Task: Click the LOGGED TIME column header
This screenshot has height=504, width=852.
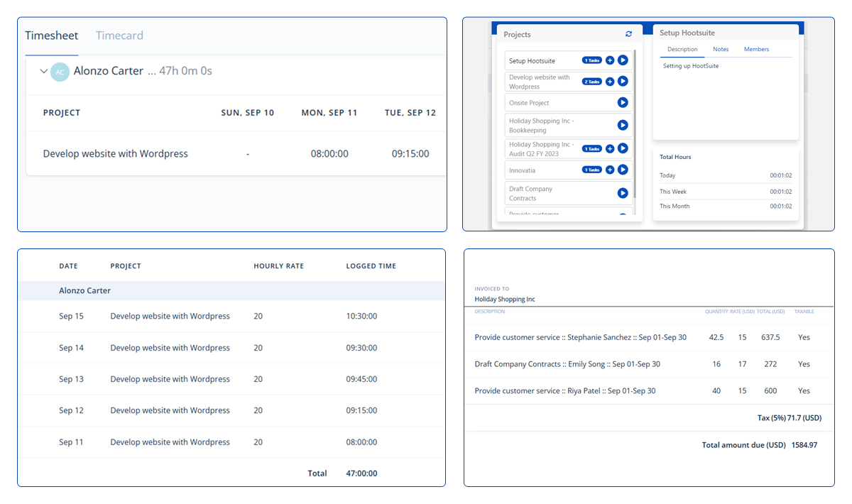Action: tap(371, 266)
